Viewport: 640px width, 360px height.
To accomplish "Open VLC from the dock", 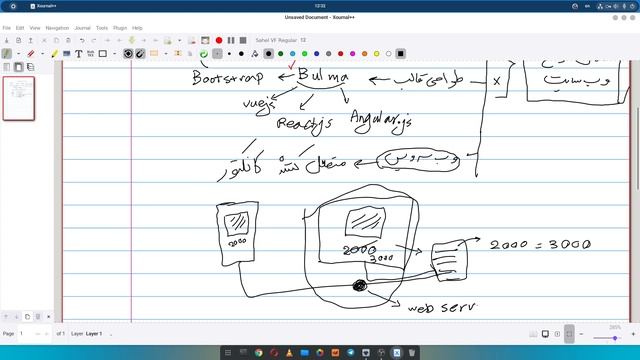I will point(289,353).
